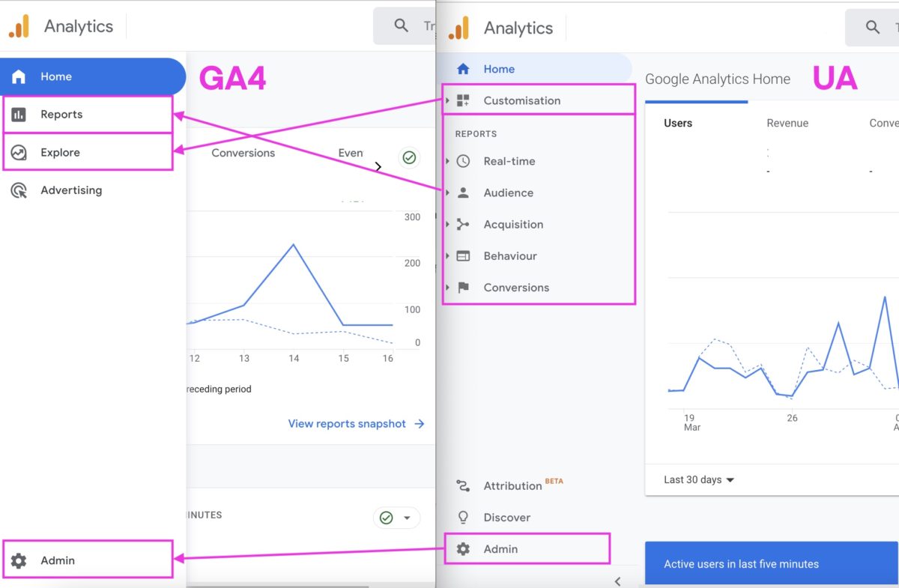Click the Advertising icon in GA4
Image resolution: width=899 pixels, height=588 pixels.
pyautogui.click(x=19, y=190)
